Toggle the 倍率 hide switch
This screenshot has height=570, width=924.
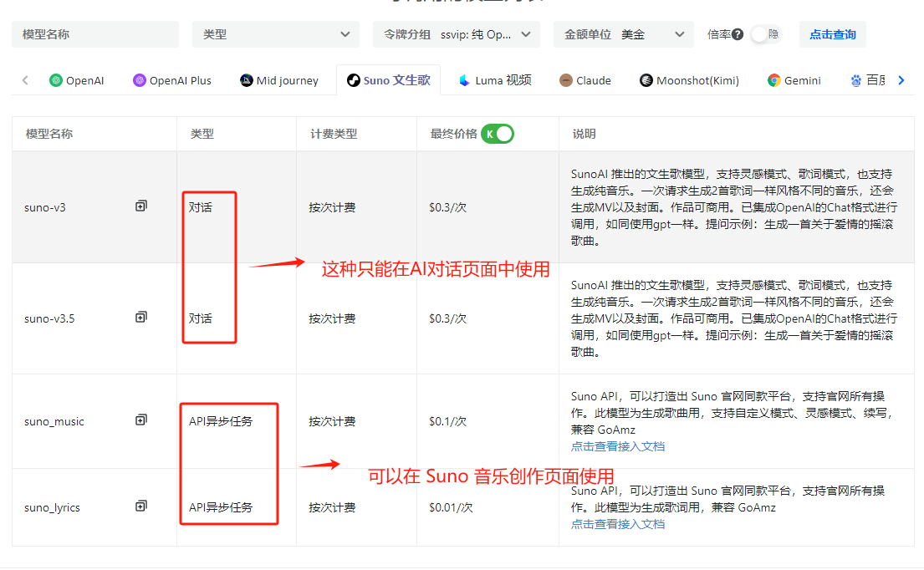point(765,35)
